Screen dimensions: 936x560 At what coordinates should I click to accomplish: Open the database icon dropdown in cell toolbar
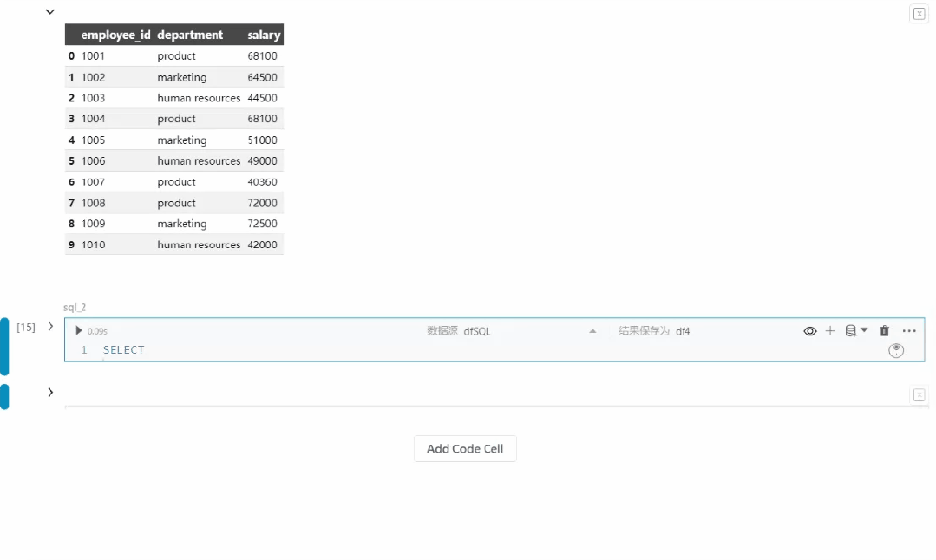(x=856, y=330)
